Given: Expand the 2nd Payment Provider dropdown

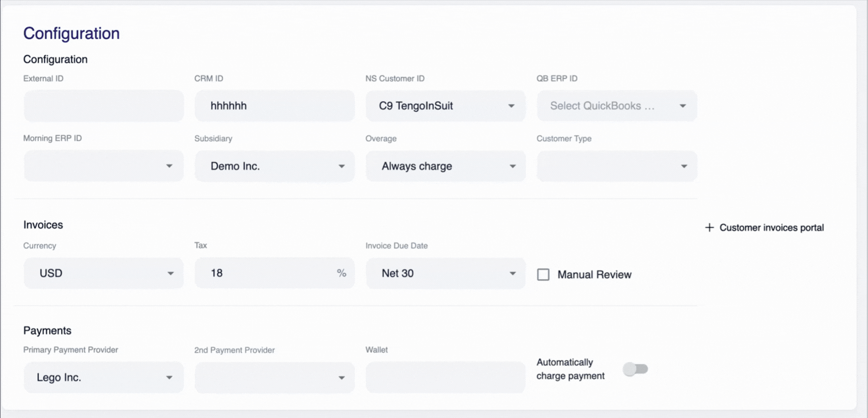Looking at the screenshot, I should [275, 377].
